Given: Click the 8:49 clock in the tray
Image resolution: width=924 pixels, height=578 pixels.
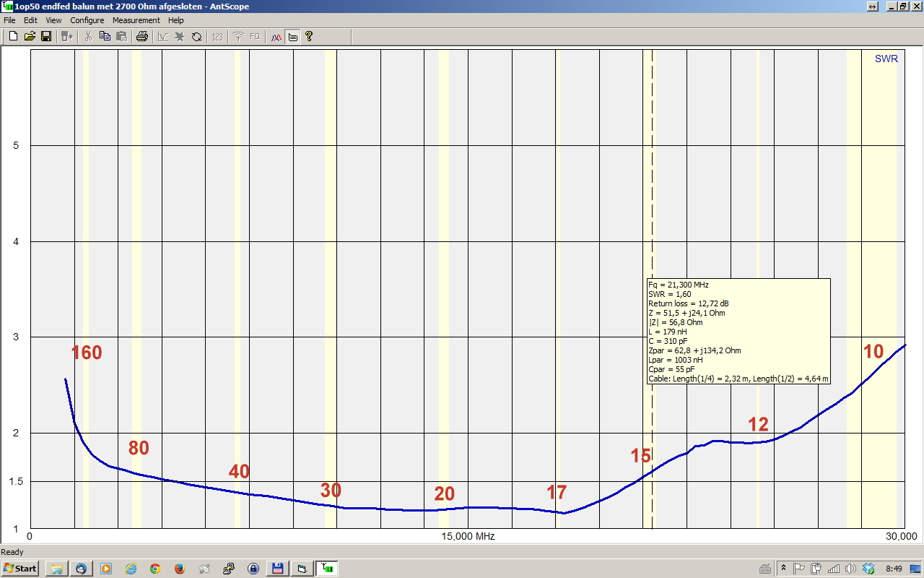Looking at the screenshot, I should tap(894, 569).
